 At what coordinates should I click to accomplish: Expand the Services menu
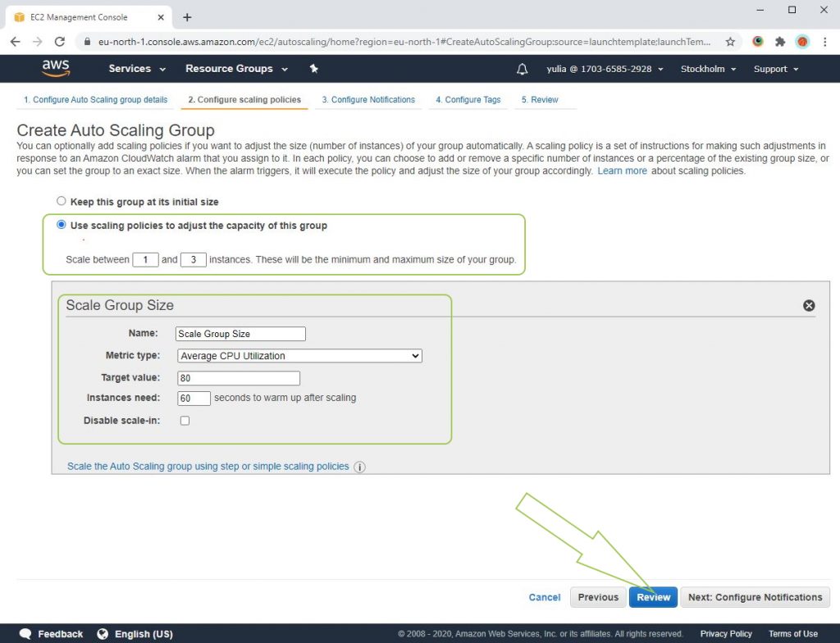137,69
